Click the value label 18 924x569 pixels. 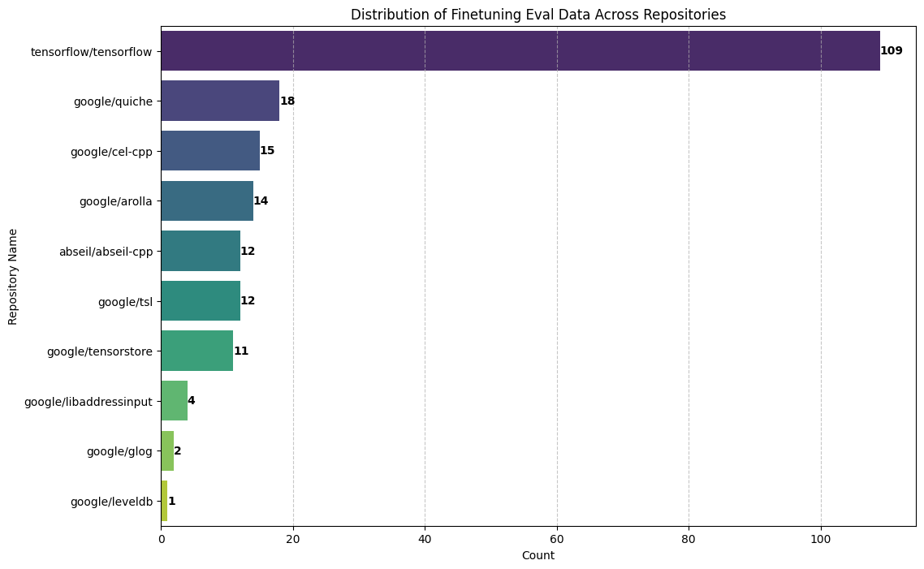pyautogui.click(x=287, y=101)
